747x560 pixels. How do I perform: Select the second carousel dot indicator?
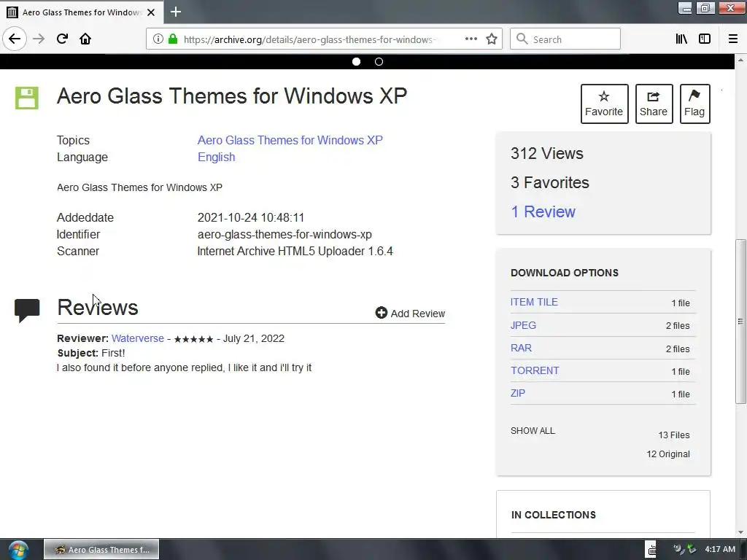tap(379, 61)
